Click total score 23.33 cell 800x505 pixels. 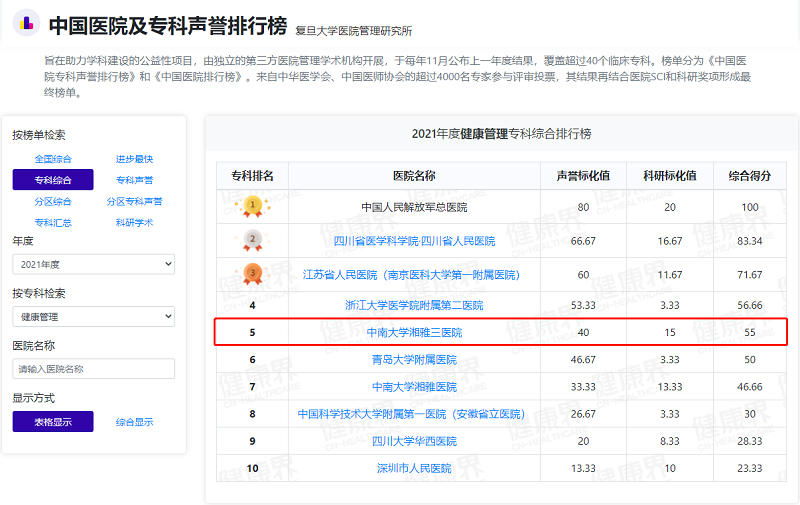coord(749,468)
